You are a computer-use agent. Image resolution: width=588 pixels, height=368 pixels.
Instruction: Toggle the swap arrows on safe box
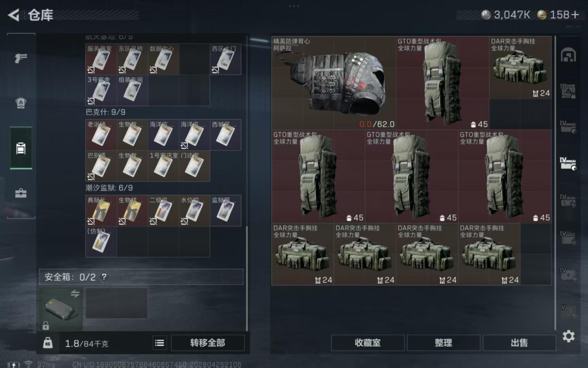click(x=75, y=294)
